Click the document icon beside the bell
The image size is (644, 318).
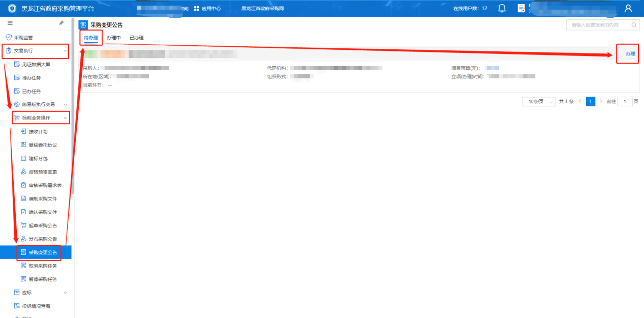tap(521, 8)
